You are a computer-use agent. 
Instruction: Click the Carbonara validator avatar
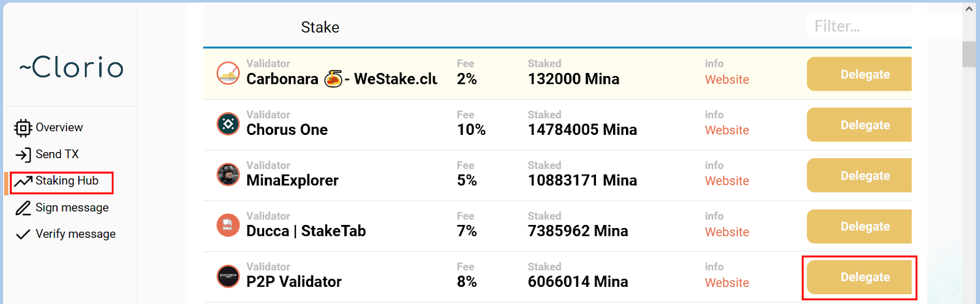click(x=228, y=74)
